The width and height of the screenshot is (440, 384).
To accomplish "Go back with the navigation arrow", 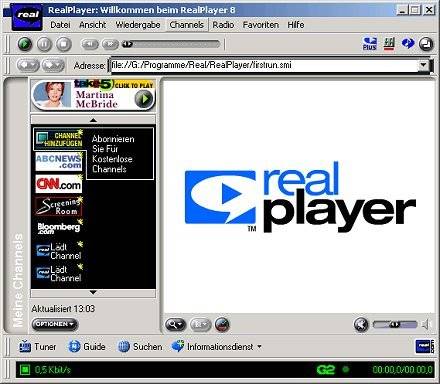I will [28, 65].
